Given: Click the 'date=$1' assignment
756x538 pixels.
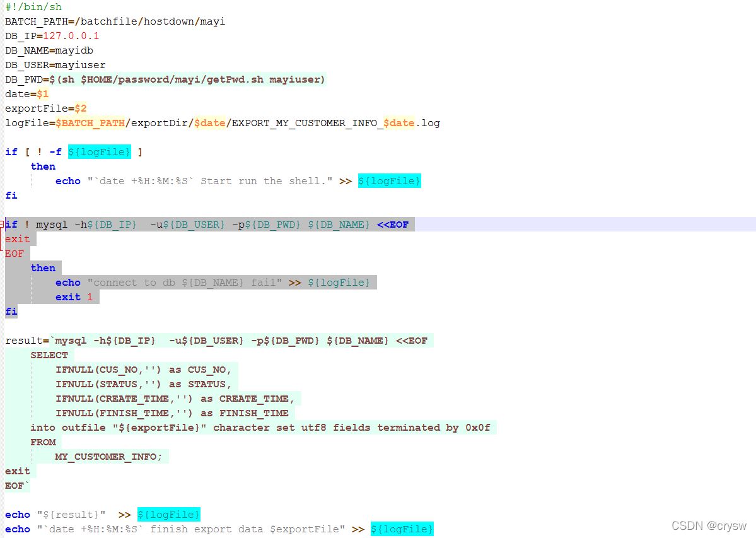Looking at the screenshot, I should pos(26,93).
